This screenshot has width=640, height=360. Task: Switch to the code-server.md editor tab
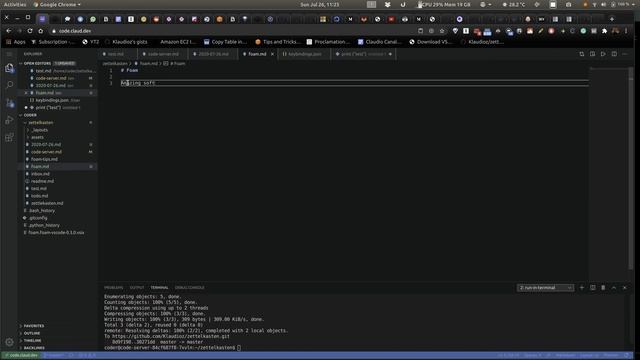point(163,54)
